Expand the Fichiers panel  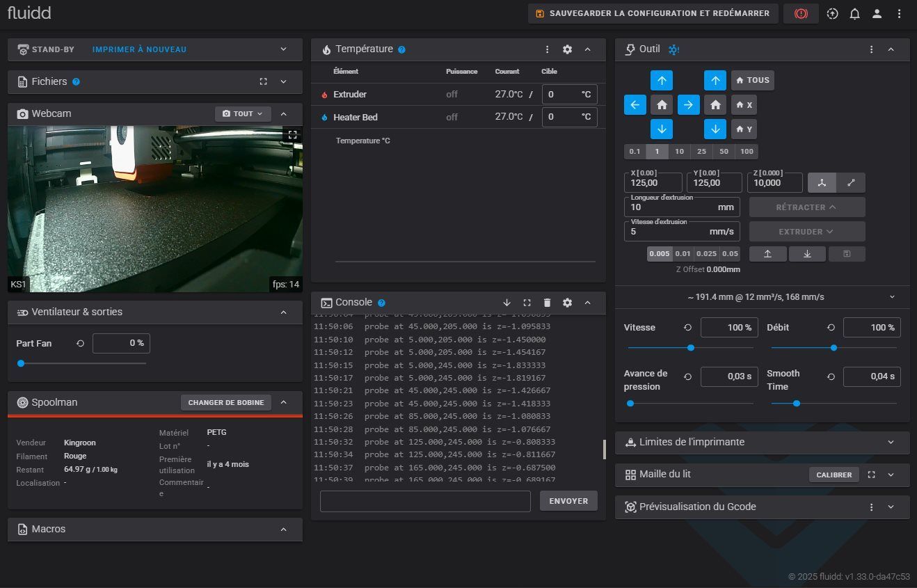[283, 81]
